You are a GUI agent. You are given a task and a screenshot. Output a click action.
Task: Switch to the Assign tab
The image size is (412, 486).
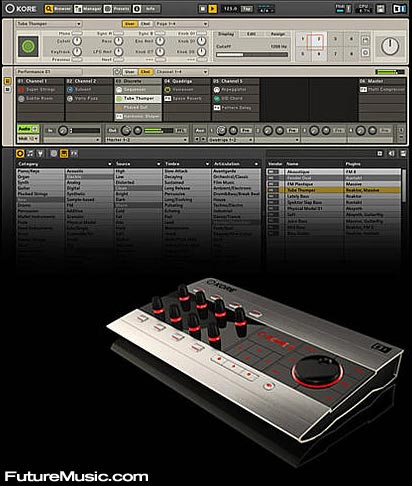coord(278,34)
